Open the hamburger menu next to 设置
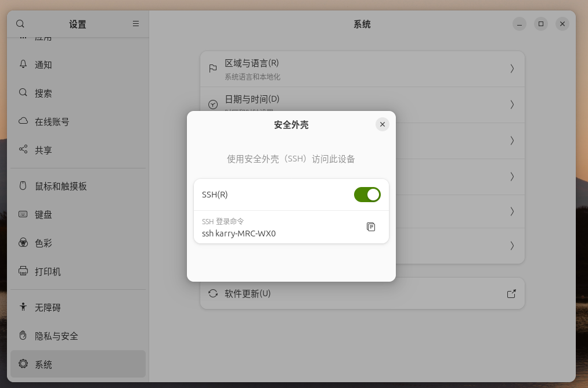 136,24
